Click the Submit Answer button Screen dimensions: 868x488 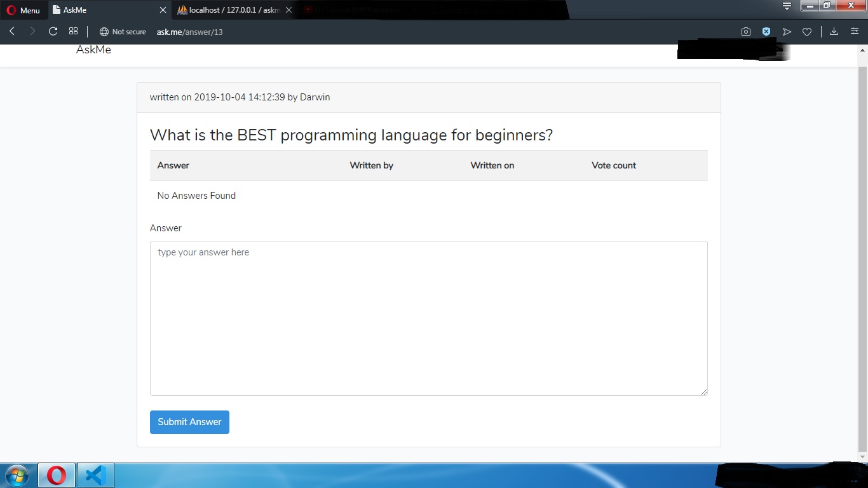189,422
